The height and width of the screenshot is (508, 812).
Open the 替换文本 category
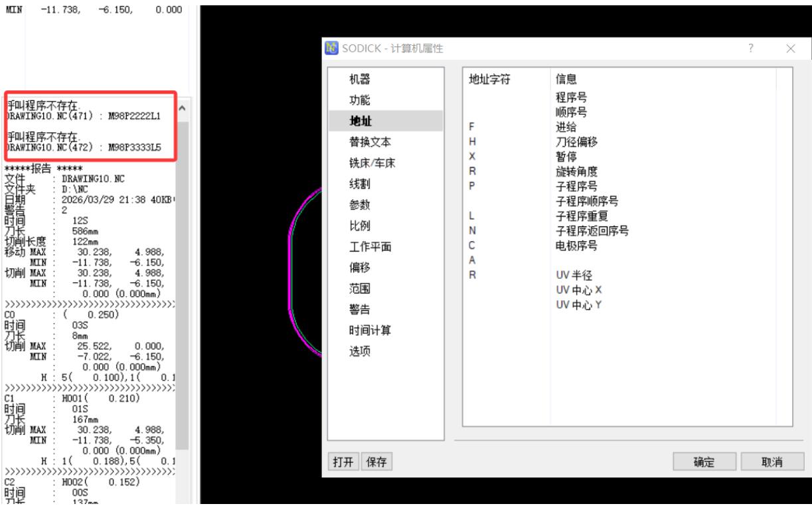(x=370, y=142)
